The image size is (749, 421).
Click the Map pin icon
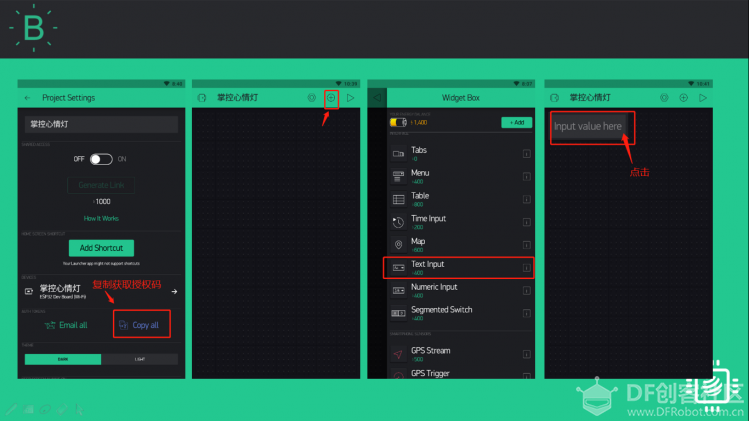click(x=398, y=245)
